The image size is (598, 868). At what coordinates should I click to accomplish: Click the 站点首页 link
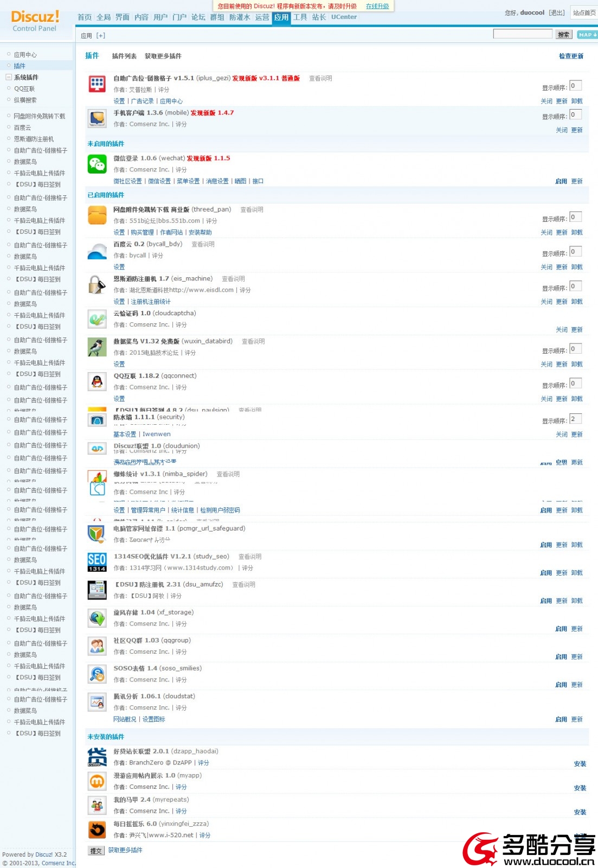[584, 13]
